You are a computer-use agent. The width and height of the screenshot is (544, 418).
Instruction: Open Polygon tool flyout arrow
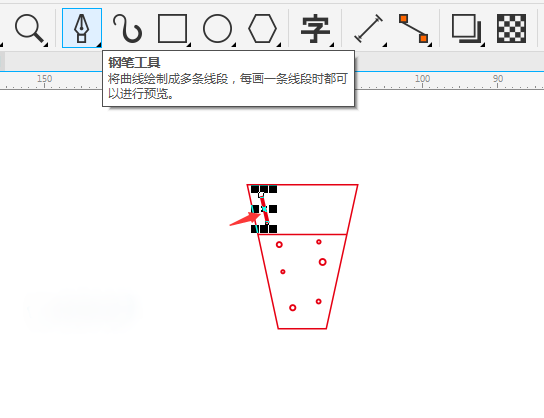(279, 45)
